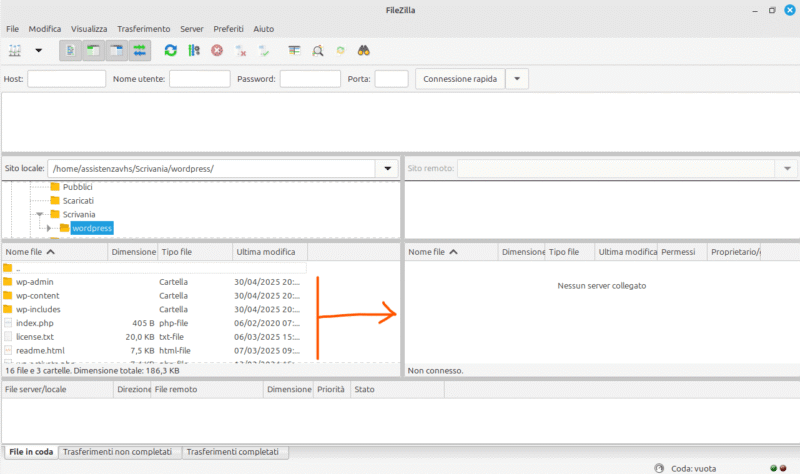
Task: Open directory listing filters icon
Action: (x=294, y=51)
